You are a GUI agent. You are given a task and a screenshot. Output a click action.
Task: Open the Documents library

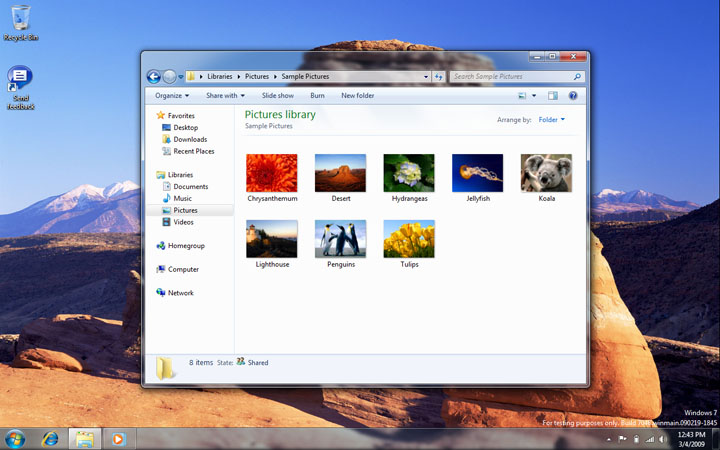point(186,186)
